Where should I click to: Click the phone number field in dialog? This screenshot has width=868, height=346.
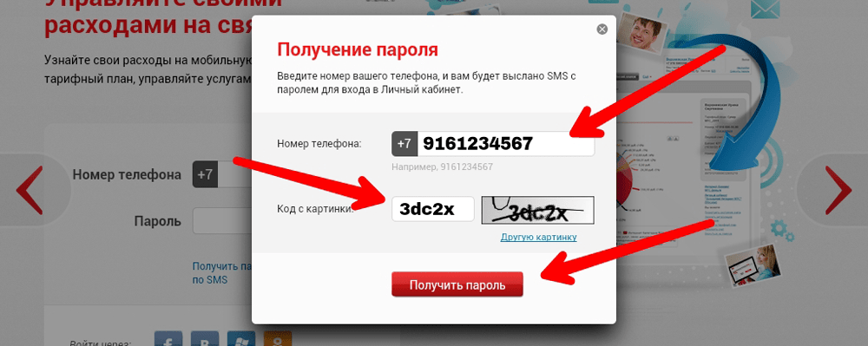506,144
